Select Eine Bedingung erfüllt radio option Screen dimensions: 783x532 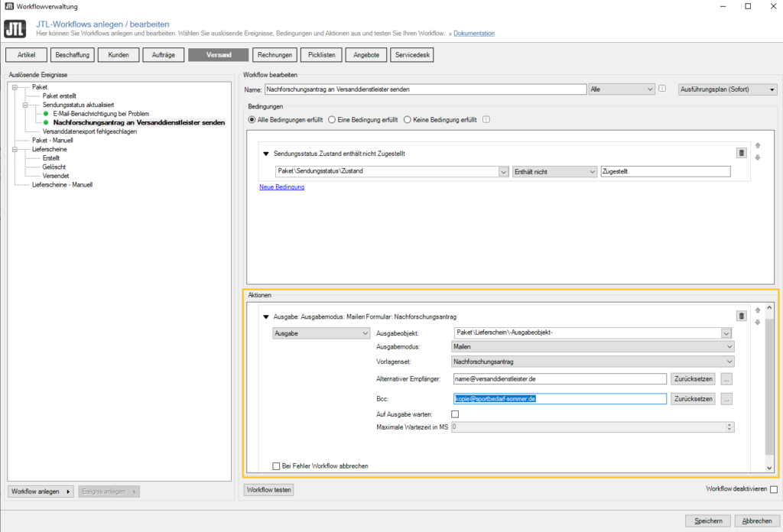pos(332,119)
